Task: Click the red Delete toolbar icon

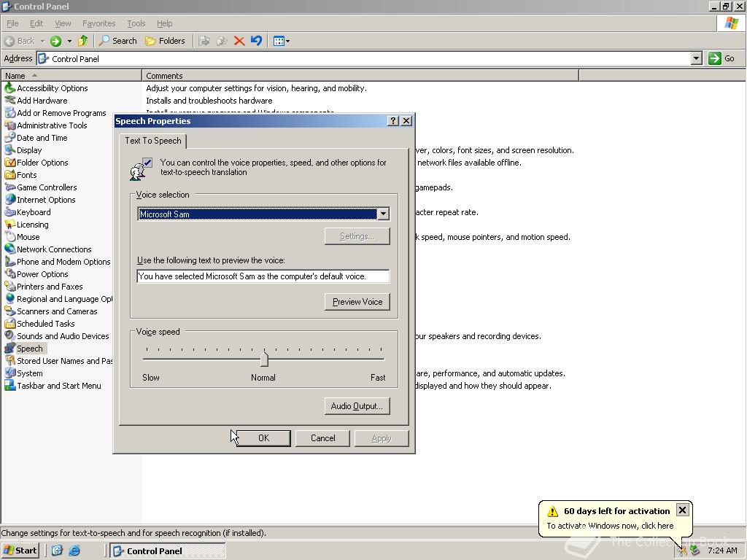Action: point(239,41)
